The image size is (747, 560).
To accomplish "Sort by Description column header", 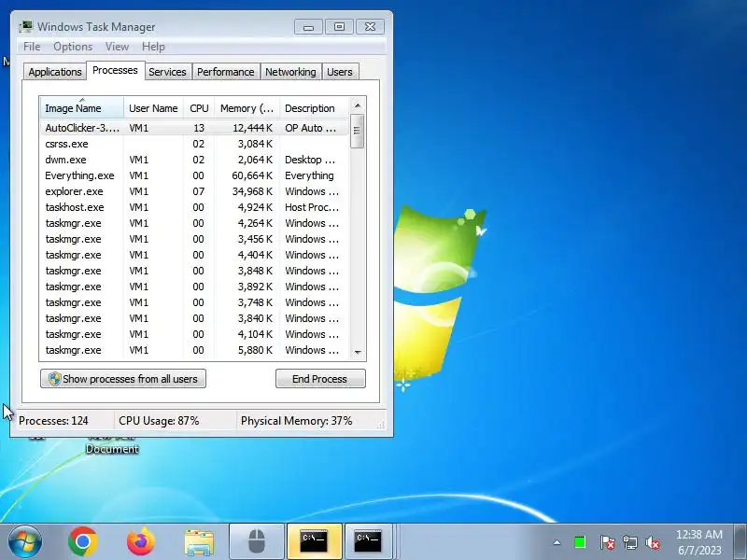I will coord(315,108).
